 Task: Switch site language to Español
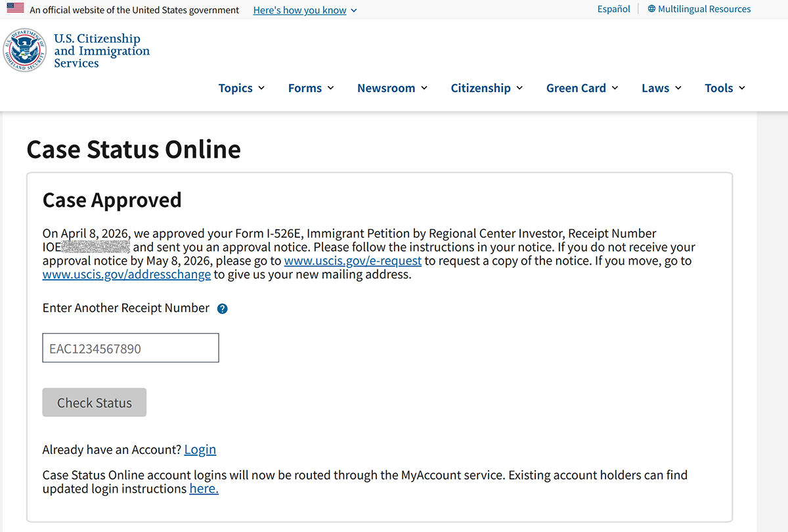[613, 9]
